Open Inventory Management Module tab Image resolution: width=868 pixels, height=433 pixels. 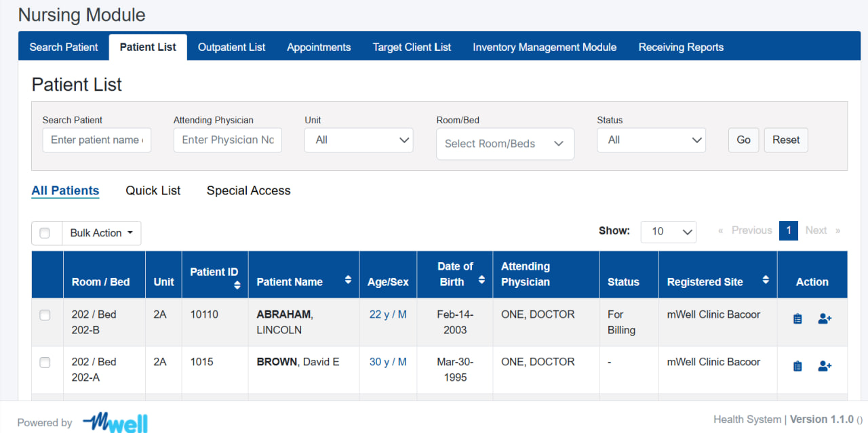click(545, 47)
